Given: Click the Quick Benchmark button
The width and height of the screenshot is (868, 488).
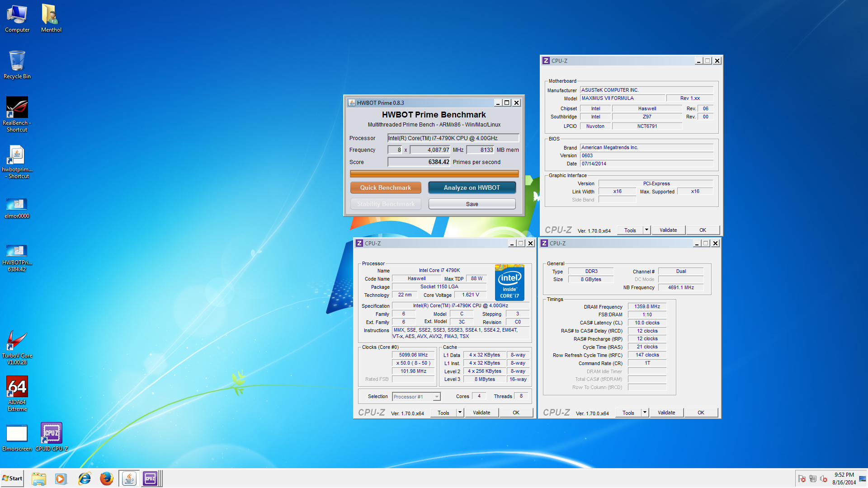Looking at the screenshot, I should (x=386, y=188).
